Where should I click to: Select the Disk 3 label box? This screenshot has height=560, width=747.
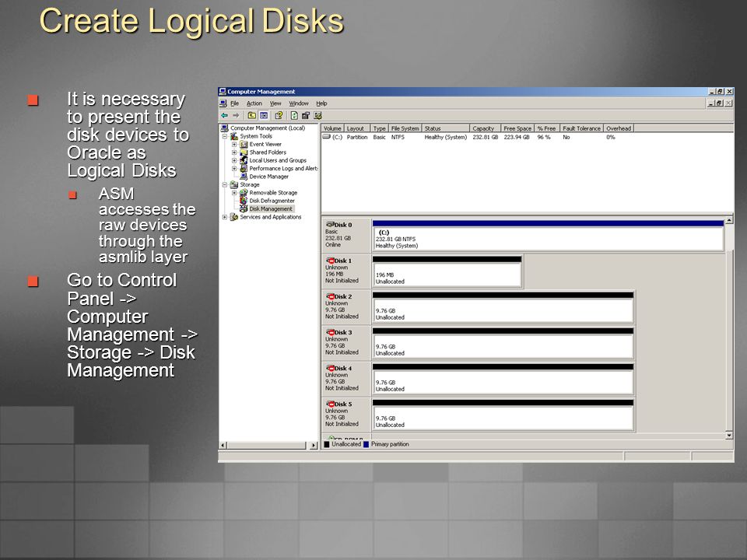(x=345, y=343)
